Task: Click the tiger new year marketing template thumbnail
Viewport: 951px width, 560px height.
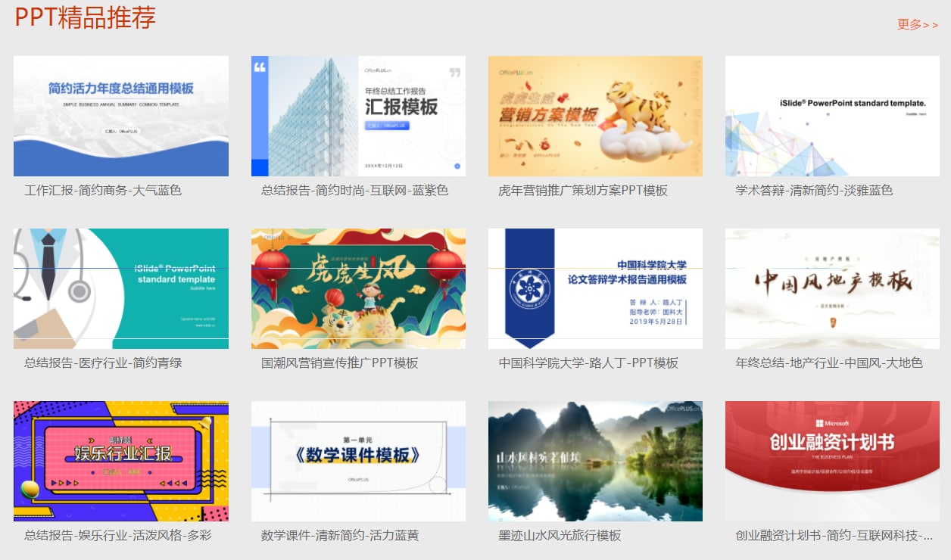Action: 595,116
